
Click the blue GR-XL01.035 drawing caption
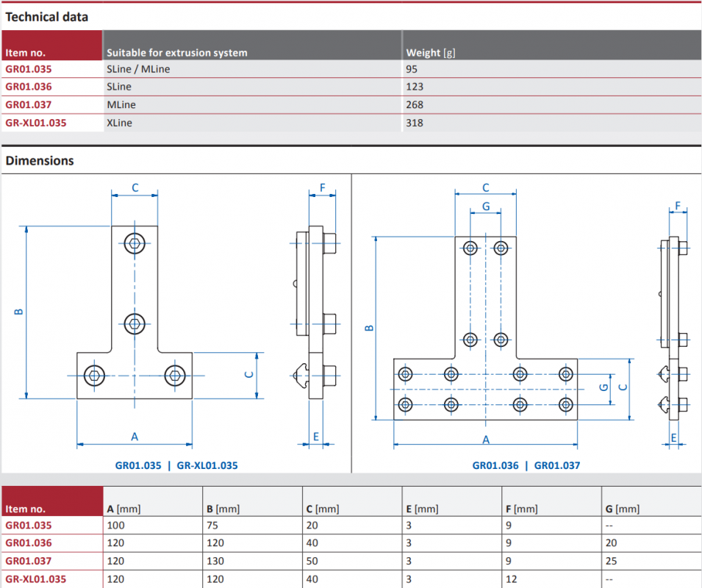tap(207, 465)
